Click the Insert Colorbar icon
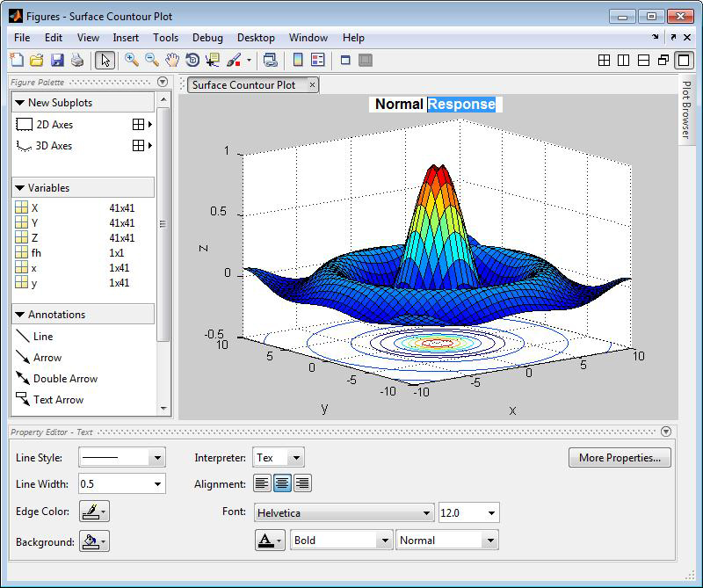The image size is (703, 588). (298, 61)
